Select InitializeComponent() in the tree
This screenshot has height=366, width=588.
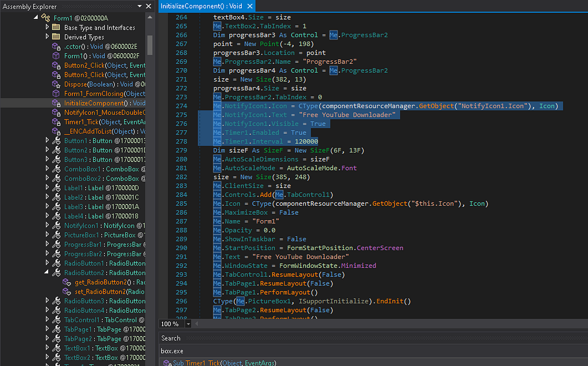click(x=105, y=103)
